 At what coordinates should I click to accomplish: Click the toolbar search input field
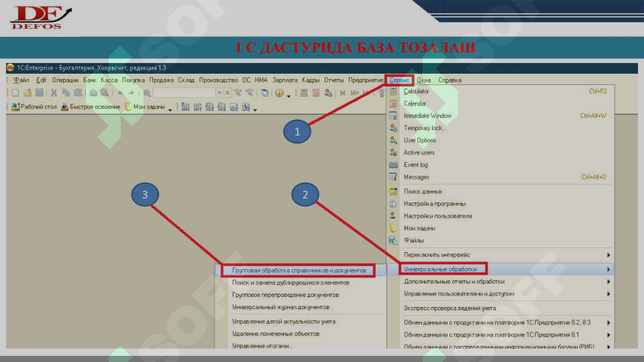184,93
